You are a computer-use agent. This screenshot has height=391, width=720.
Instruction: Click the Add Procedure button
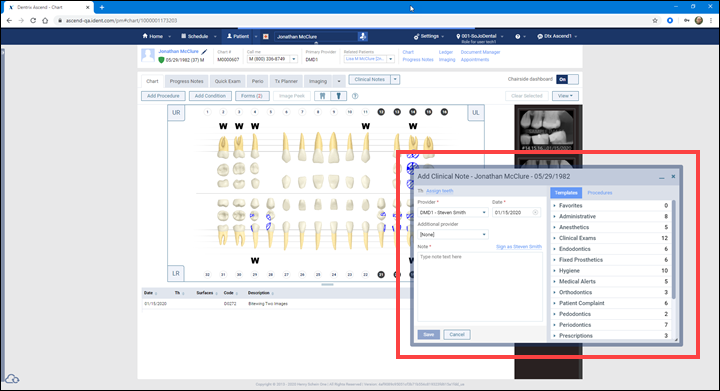pyautogui.click(x=163, y=96)
